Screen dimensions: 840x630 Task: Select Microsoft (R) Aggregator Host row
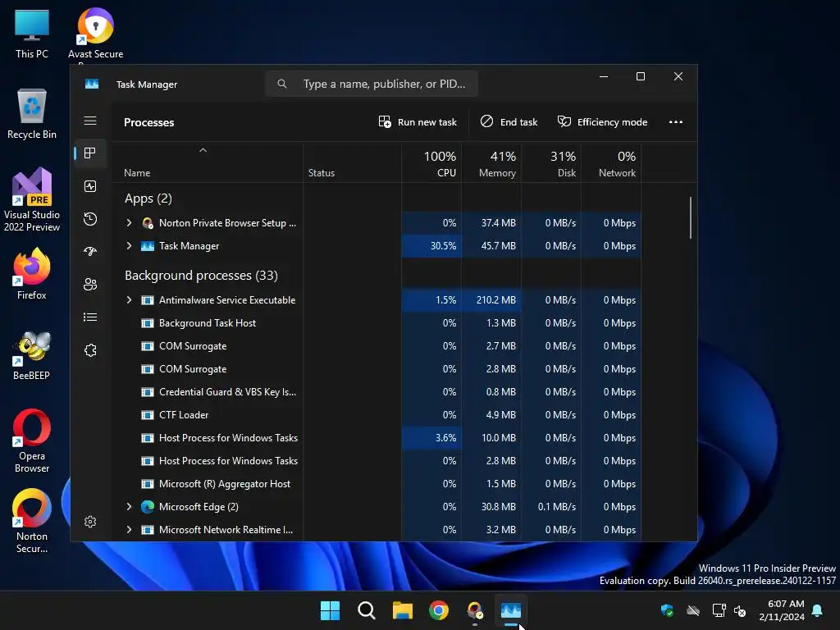[377, 484]
